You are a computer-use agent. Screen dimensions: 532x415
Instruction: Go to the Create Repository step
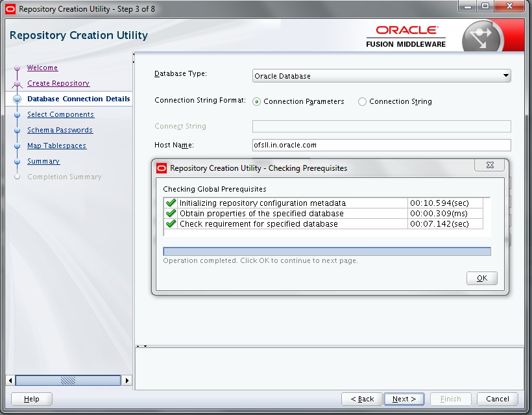click(58, 83)
